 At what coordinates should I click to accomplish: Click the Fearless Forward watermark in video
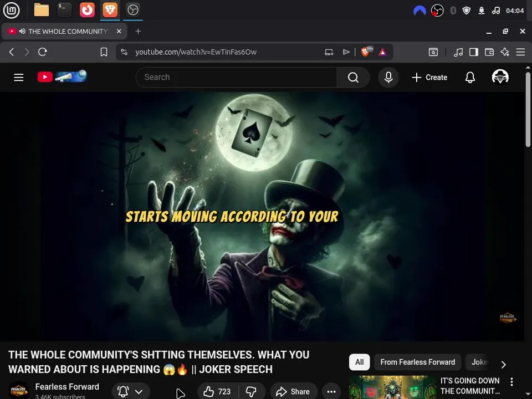coord(508,318)
